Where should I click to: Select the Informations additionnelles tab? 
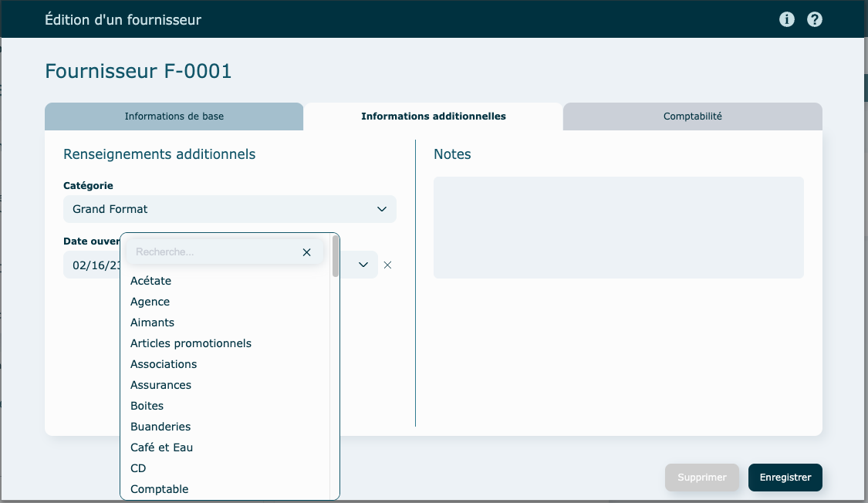(434, 116)
